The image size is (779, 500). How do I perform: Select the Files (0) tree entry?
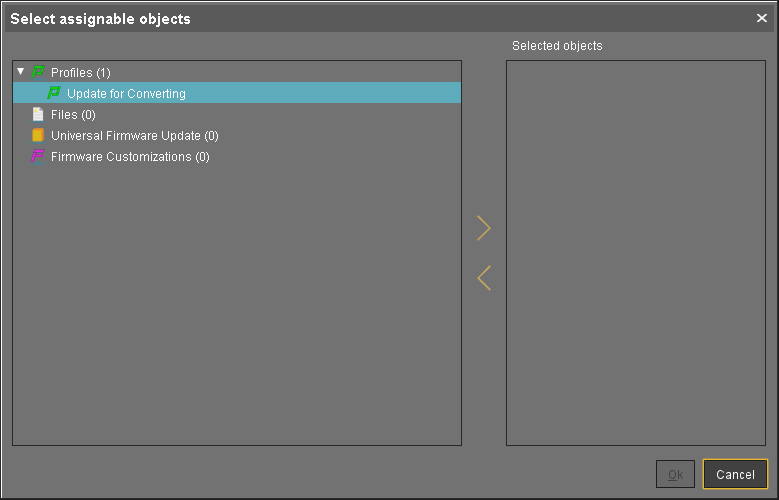73,115
